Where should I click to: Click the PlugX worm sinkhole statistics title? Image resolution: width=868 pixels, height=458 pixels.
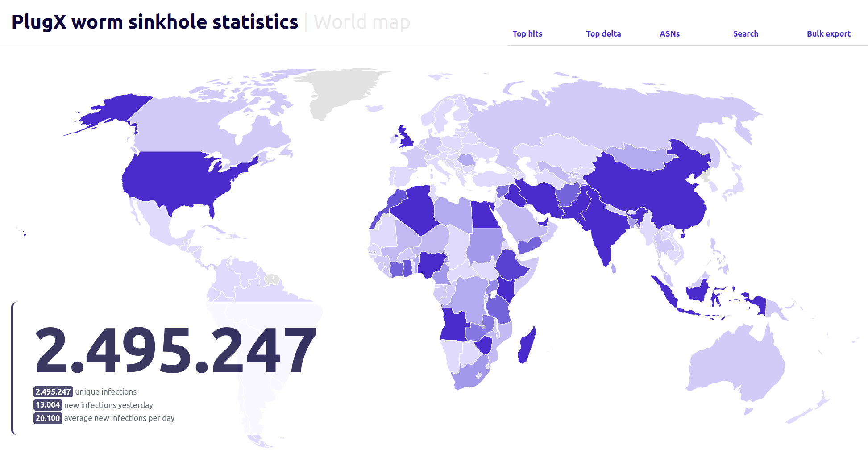coord(154,22)
